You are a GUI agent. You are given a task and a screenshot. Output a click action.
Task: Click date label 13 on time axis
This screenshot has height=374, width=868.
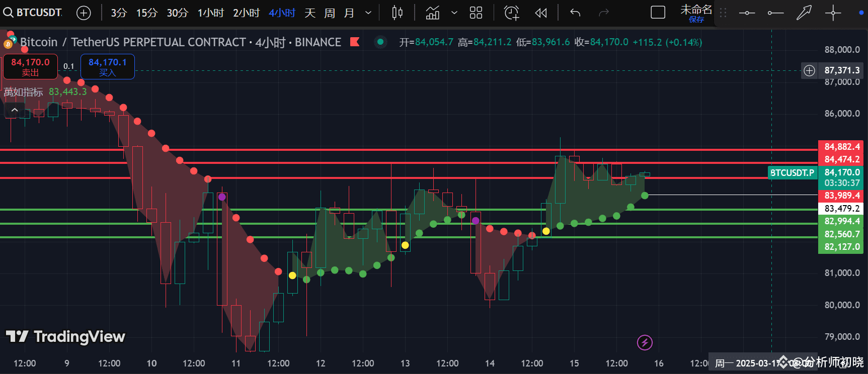coord(405,363)
